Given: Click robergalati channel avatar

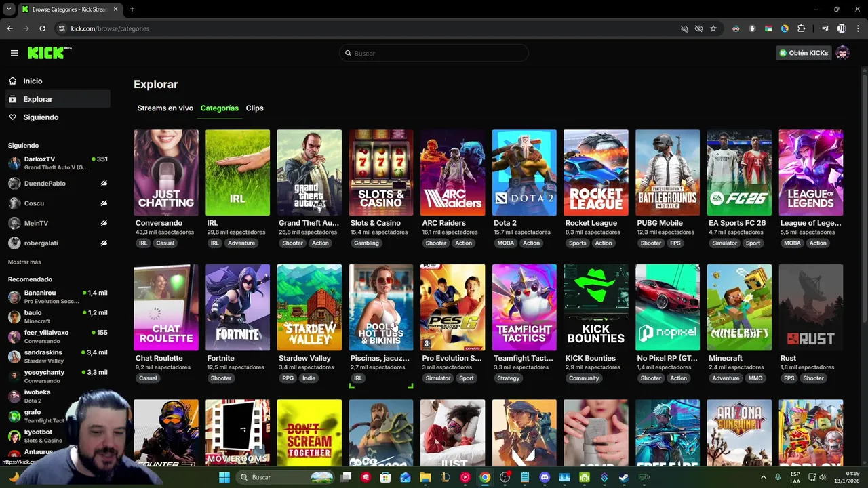Looking at the screenshot, I should click(x=14, y=243).
